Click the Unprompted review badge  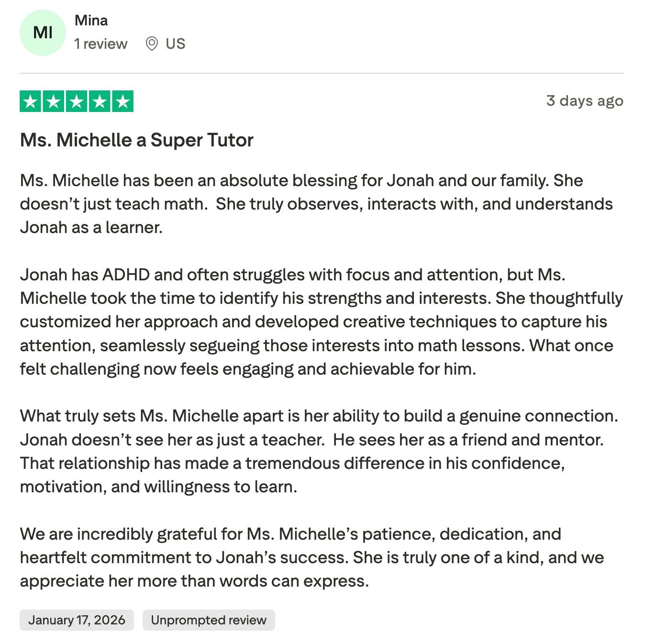click(x=209, y=620)
